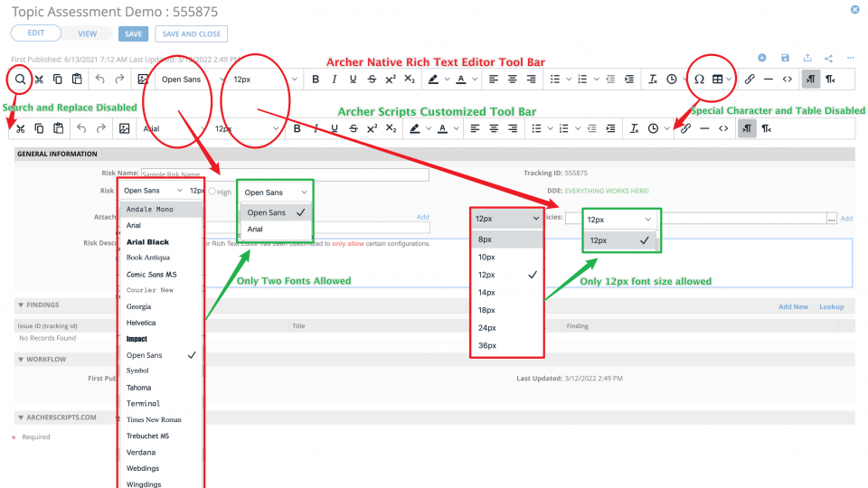Click Add New link in Findings
Screen dimensions: 868x488
pos(793,306)
